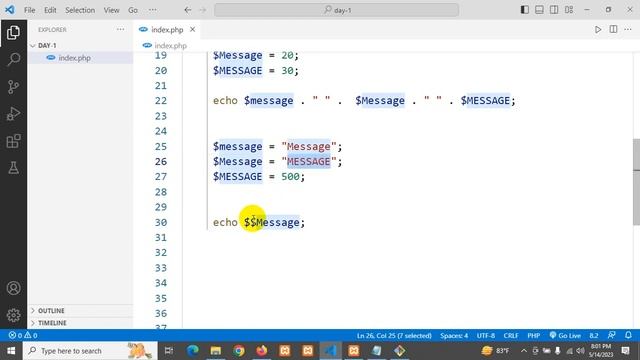Viewport: 640px width, 360px height.
Task: Click the Type here to search box
Action: coord(90,351)
